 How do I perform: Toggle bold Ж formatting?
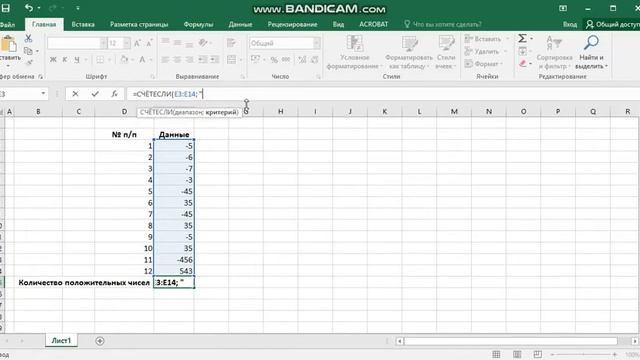(53, 60)
